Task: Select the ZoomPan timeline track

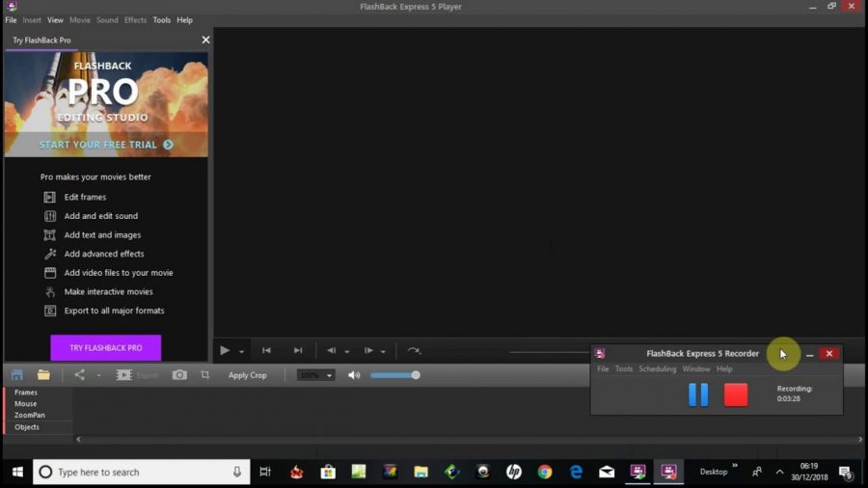Action: pyautogui.click(x=30, y=415)
